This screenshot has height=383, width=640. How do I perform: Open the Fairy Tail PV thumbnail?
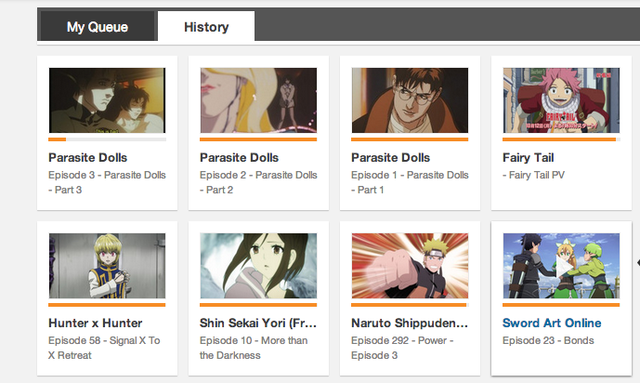coord(561,100)
